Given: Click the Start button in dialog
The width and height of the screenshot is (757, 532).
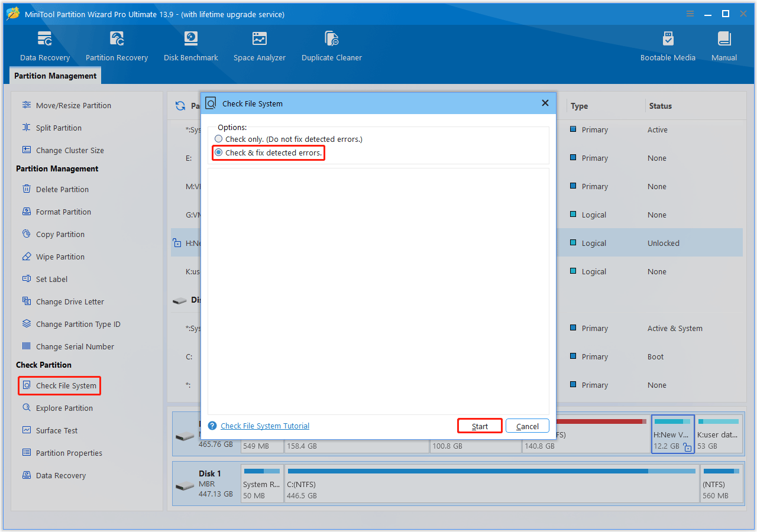Looking at the screenshot, I should pos(480,426).
